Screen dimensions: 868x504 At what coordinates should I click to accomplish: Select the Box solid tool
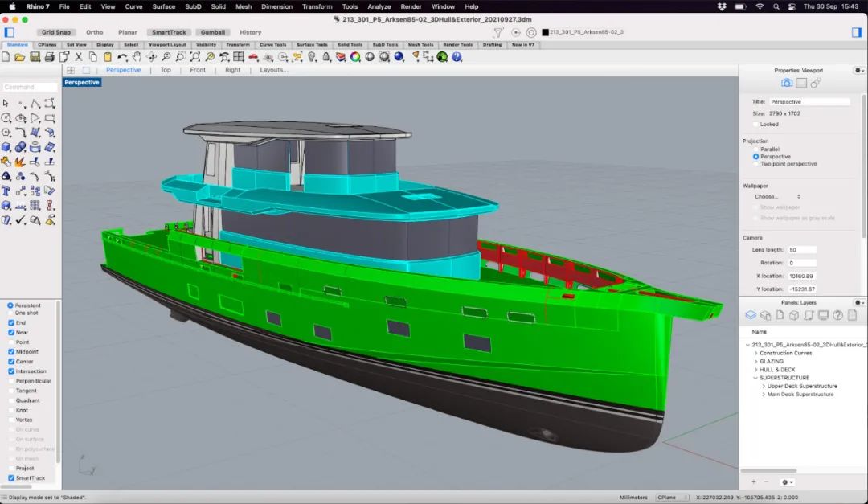[x=6, y=147]
